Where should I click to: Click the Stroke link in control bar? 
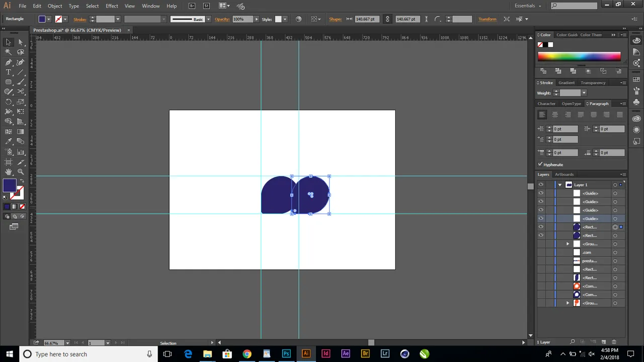(80, 19)
